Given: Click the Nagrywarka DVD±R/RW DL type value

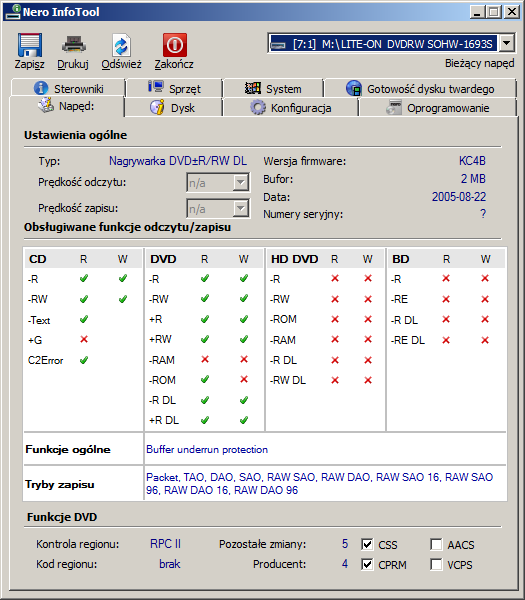Looking at the screenshot, I should [x=178, y=161].
